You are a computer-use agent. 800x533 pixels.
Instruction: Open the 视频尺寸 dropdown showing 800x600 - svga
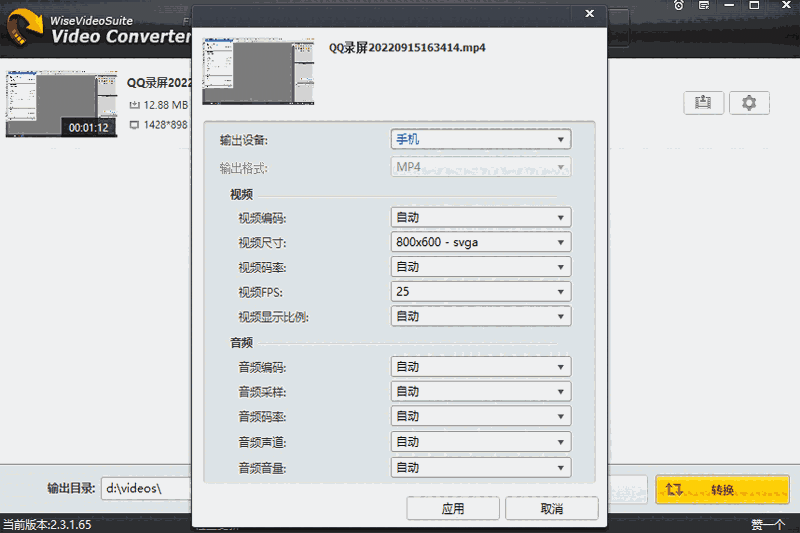pyautogui.click(x=481, y=242)
